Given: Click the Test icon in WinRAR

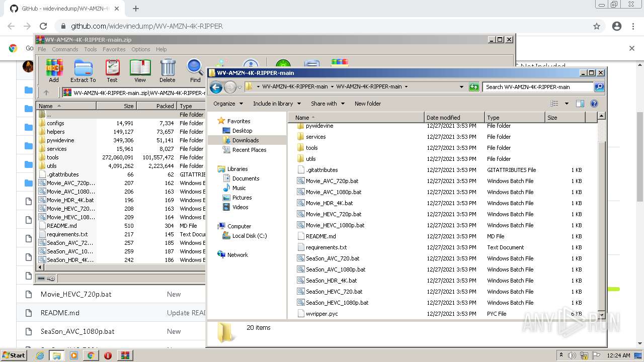Looking at the screenshot, I should pyautogui.click(x=112, y=70).
